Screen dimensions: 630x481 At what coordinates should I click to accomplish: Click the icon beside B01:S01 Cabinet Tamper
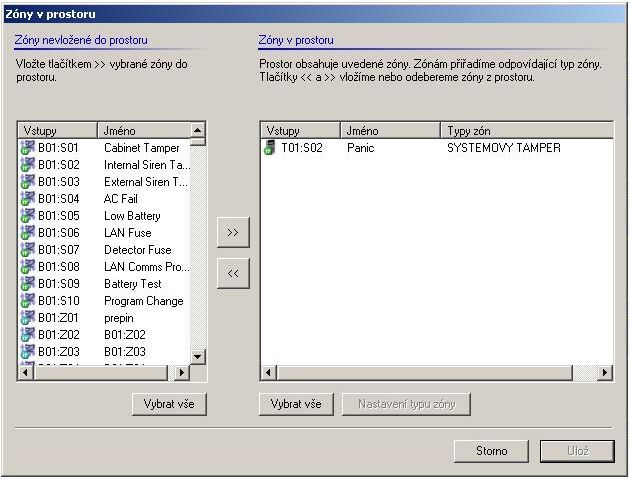pyautogui.click(x=27, y=148)
